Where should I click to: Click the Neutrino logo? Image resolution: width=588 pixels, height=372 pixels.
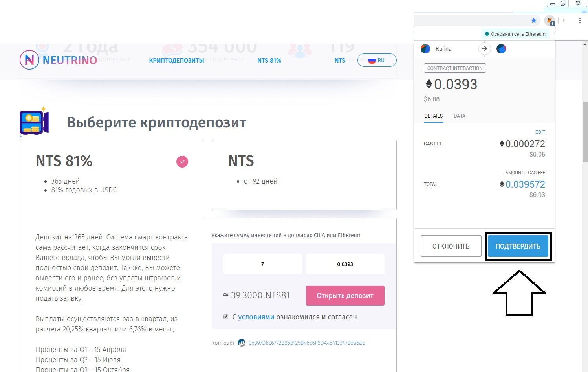(x=58, y=60)
